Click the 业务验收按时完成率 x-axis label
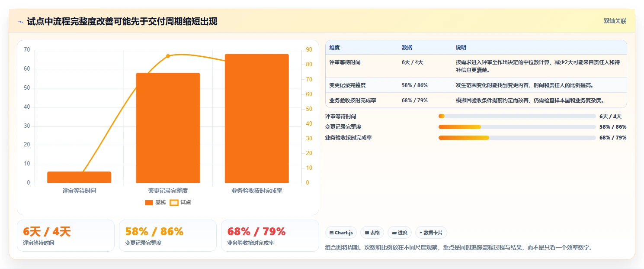 (256, 191)
